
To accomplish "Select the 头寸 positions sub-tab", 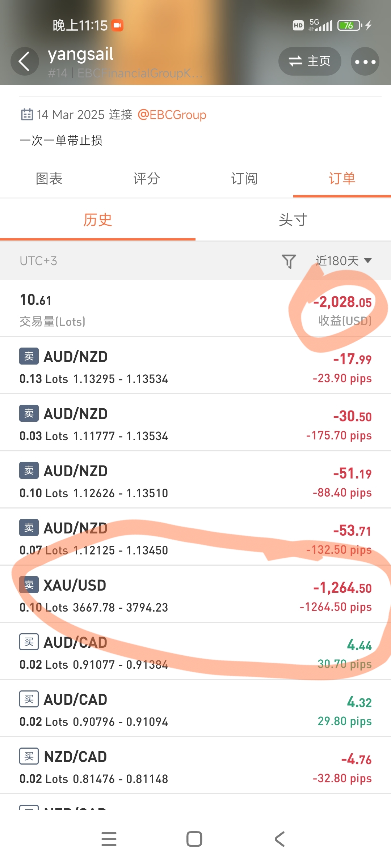I will click(293, 220).
